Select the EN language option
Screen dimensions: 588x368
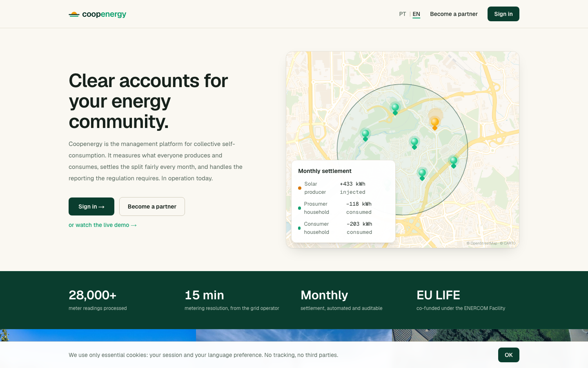click(x=416, y=14)
